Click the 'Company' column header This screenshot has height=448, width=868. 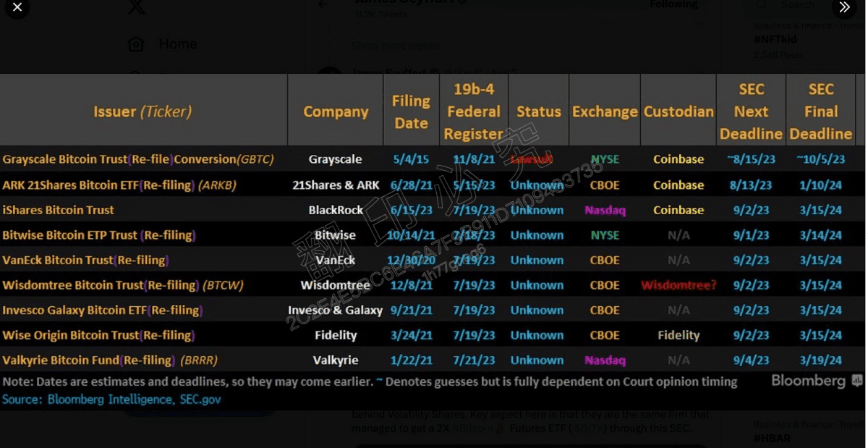(x=336, y=111)
